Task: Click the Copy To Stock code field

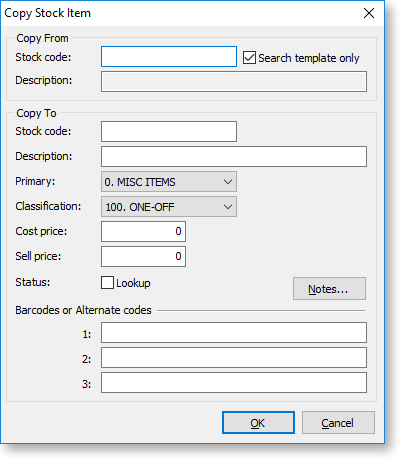Action: click(x=169, y=132)
